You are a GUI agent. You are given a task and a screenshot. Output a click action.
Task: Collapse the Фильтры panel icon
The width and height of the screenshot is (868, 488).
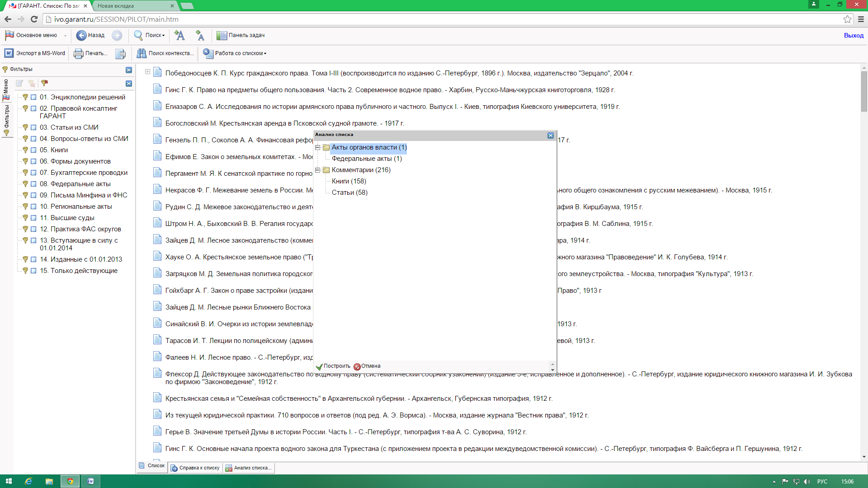pos(129,70)
